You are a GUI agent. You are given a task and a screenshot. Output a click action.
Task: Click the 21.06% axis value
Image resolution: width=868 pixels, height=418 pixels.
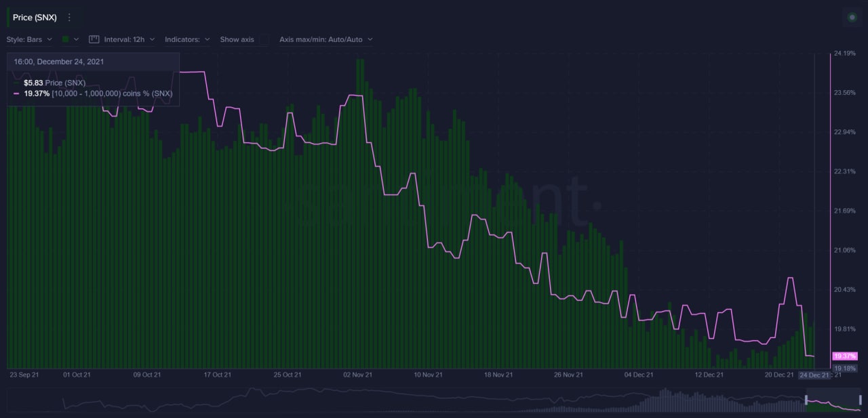tap(845, 250)
